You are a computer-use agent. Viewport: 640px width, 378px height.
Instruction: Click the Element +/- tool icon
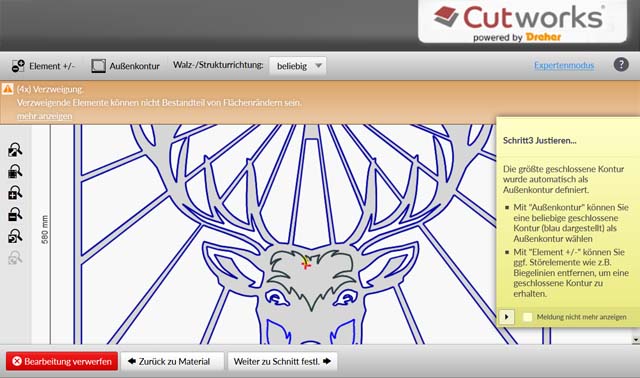[18, 66]
